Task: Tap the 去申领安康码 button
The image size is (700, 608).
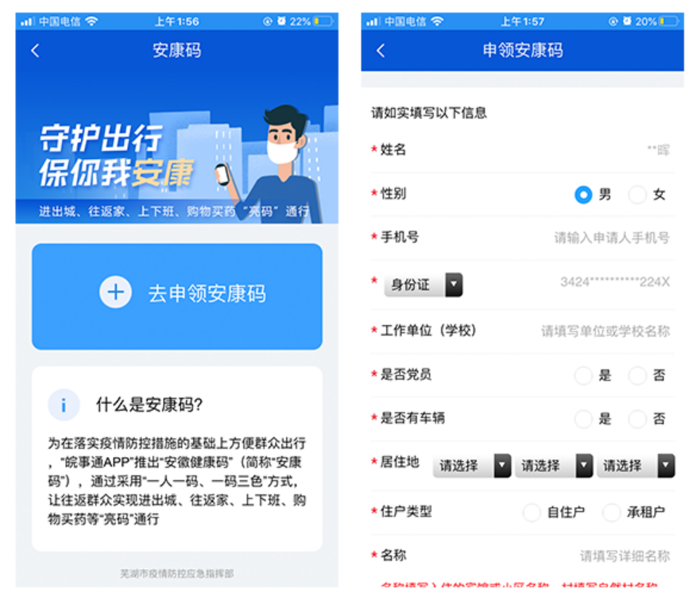Action: tap(177, 296)
